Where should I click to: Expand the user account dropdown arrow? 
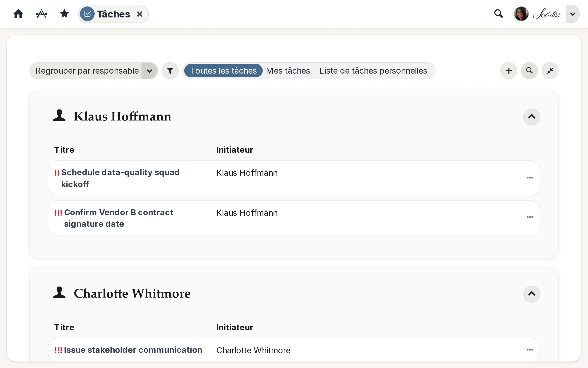(572, 14)
